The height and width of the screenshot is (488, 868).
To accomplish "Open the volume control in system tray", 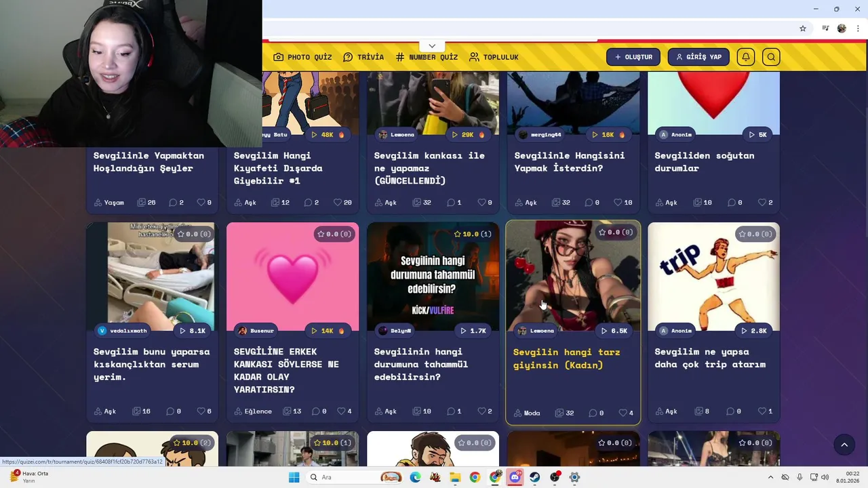I will pos(825,477).
